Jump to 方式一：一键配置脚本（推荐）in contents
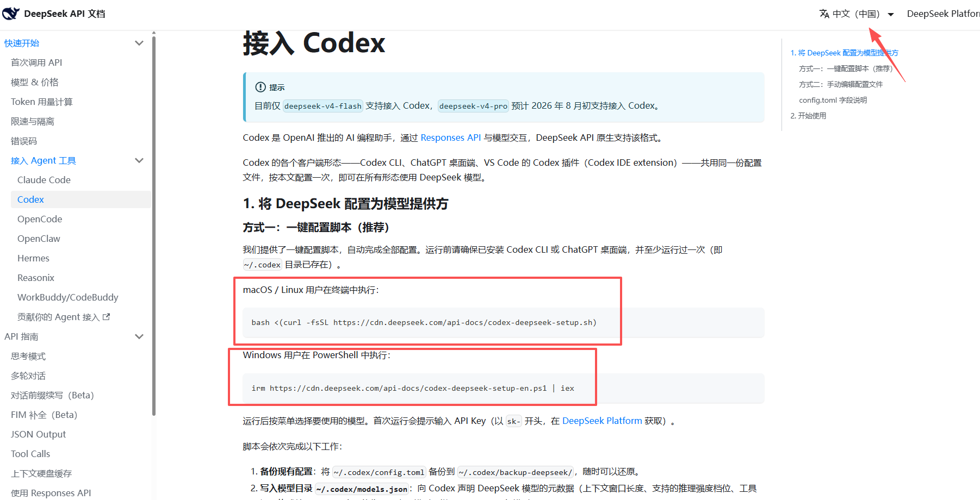This screenshot has width=980, height=500. tap(846, 68)
